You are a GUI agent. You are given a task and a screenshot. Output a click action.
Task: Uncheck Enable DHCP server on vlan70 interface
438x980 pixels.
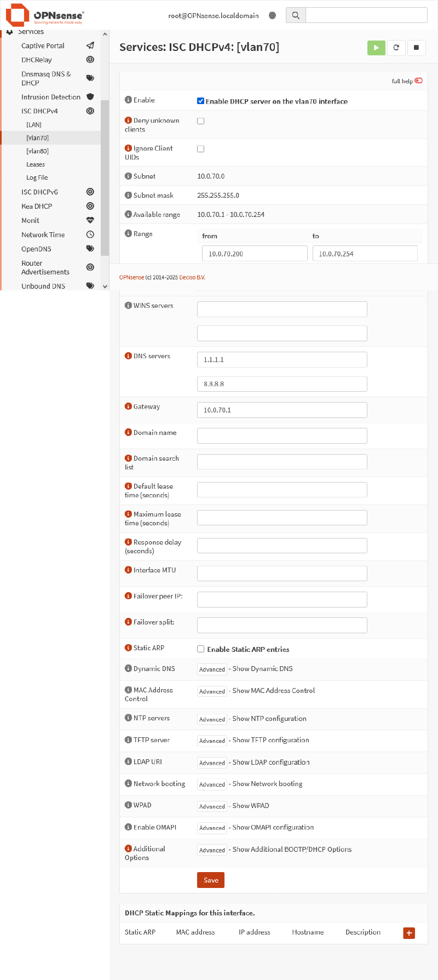coord(201,101)
